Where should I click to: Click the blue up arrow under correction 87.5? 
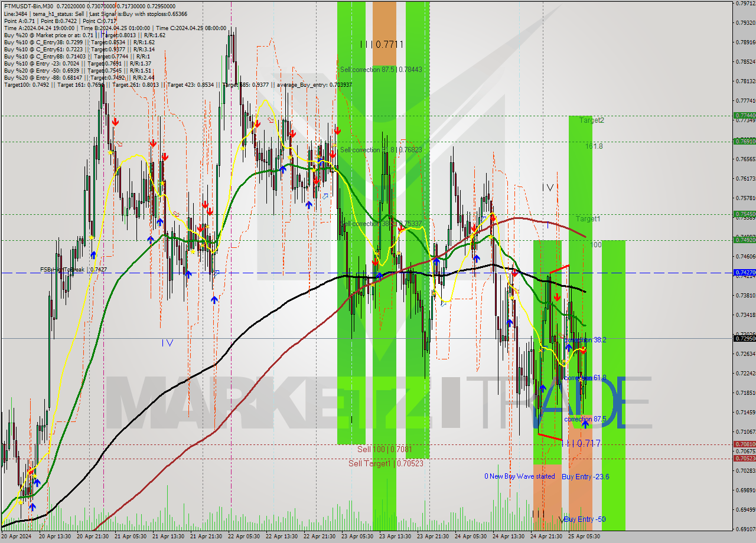coord(585,424)
